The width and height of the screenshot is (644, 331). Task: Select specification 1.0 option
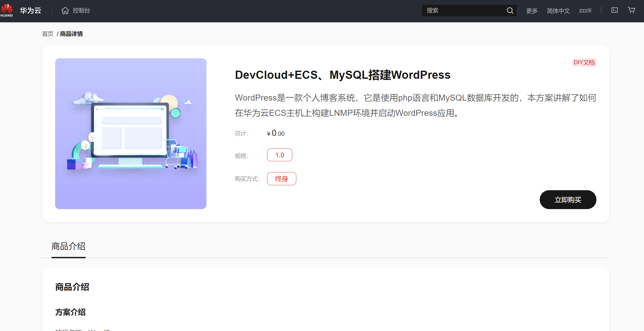coord(279,155)
